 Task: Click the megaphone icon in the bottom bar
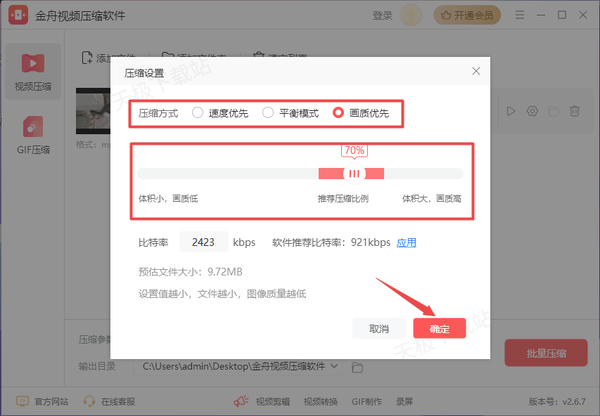pos(240,401)
